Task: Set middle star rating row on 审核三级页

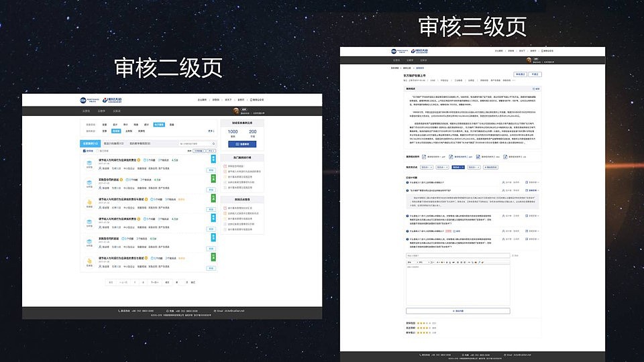Action: pyautogui.click(x=423, y=328)
